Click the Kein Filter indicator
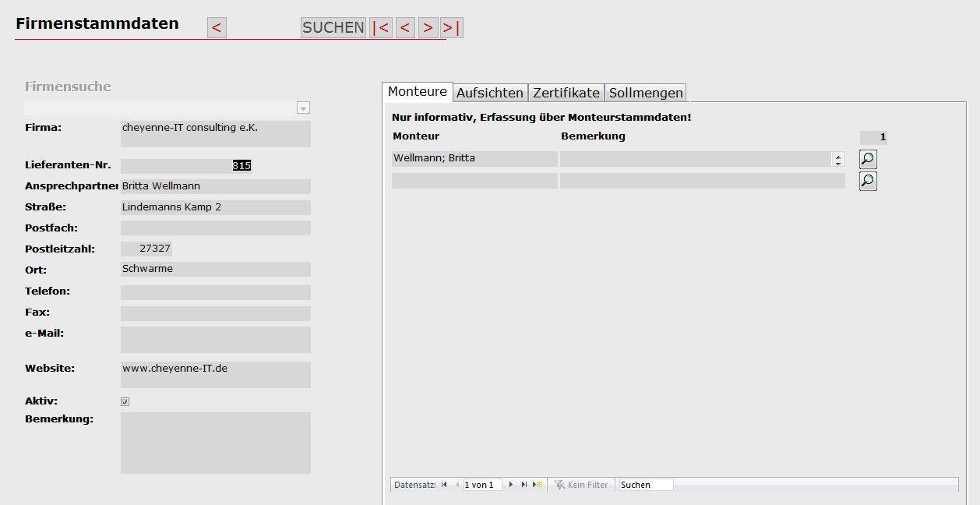The height and width of the screenshot is (505, 980). (x=581, y=485)
